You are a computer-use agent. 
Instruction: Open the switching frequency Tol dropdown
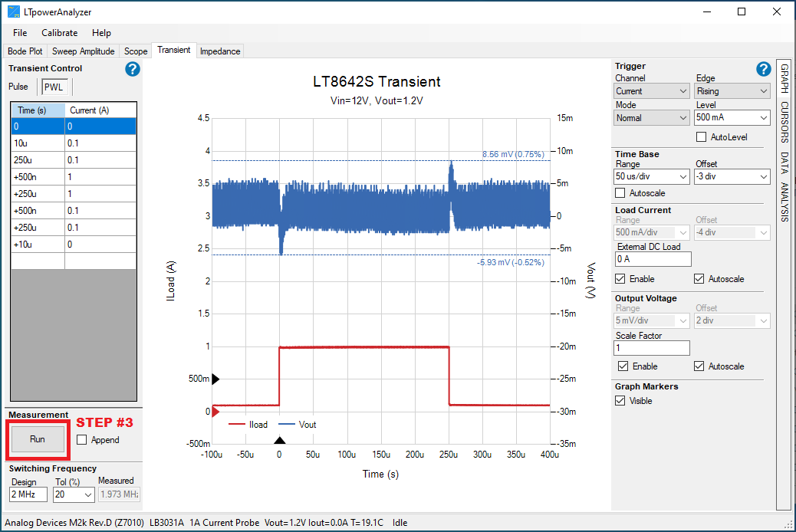click(73, 494)
